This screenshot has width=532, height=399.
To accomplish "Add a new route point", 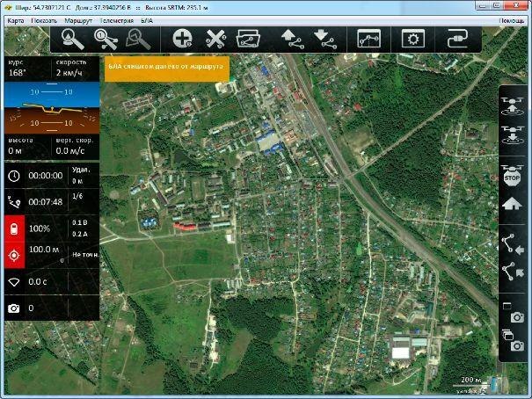I will click(x=182, y=39).
